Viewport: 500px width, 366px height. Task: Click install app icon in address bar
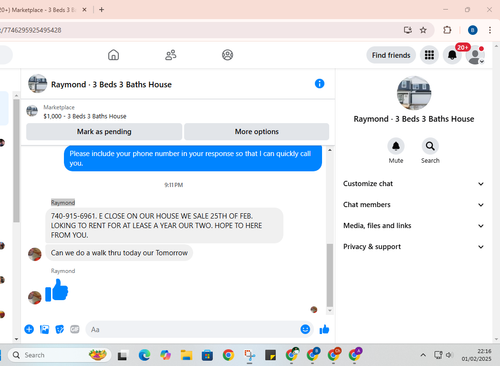(408, 30)
